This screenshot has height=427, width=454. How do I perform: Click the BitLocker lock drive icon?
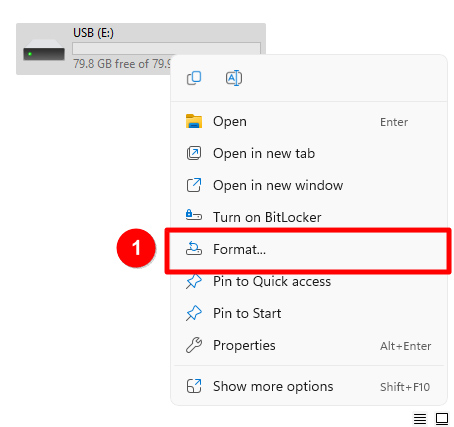(x=194, y=215)
